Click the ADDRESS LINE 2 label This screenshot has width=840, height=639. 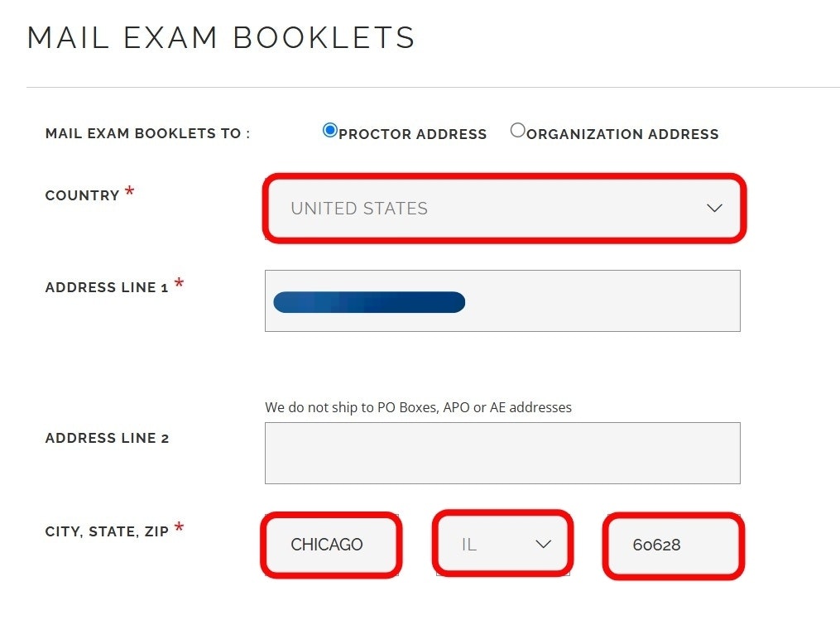[x=107, y=439]
